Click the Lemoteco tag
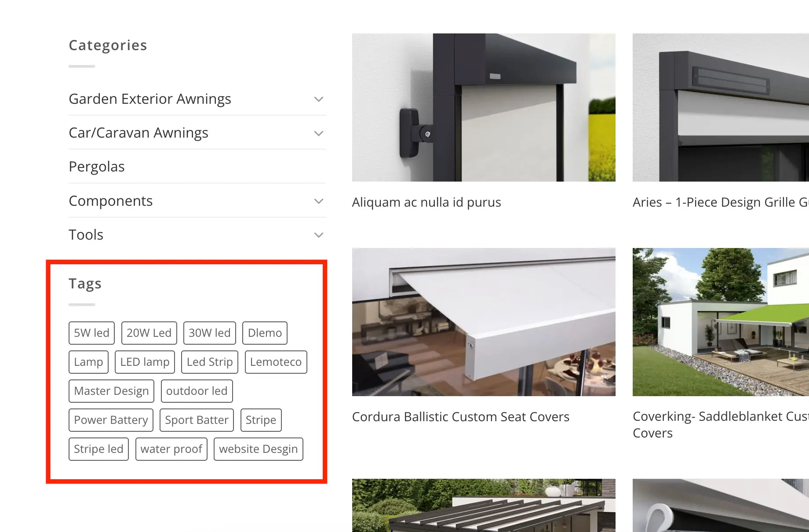 (276, 362)
